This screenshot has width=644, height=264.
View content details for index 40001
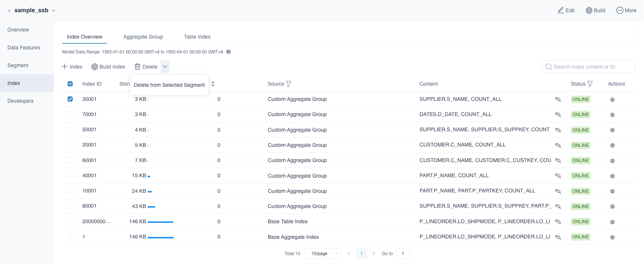[x=558, y=176]
